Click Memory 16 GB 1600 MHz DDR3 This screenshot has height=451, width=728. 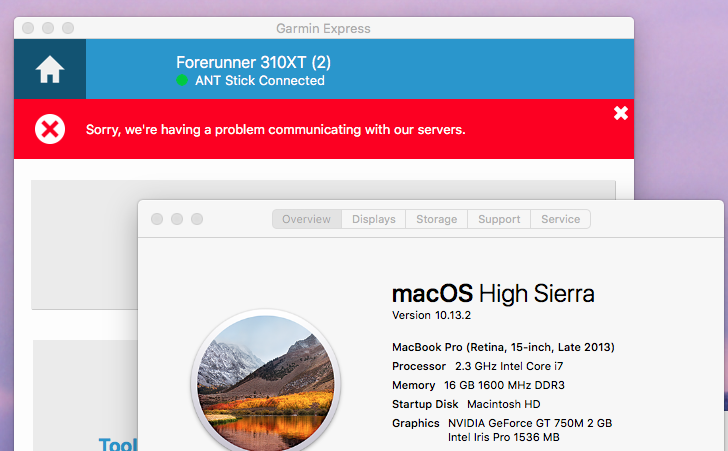(478, 386)
